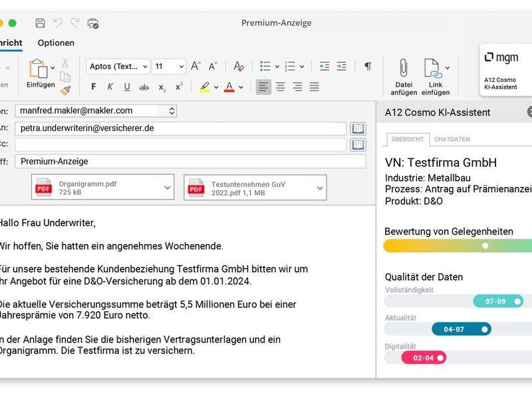Clear formatting with the eraser icon

[239, 66]
